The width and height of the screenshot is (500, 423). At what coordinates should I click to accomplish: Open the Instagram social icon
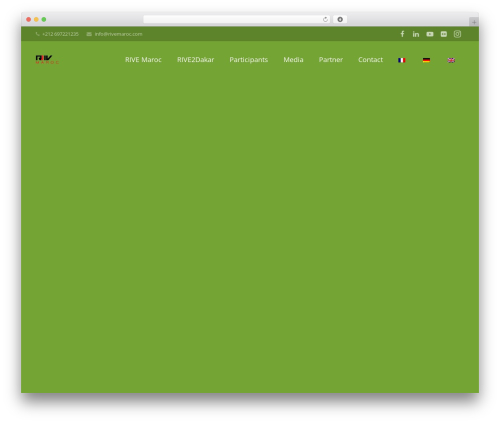[x=457, y=34]
